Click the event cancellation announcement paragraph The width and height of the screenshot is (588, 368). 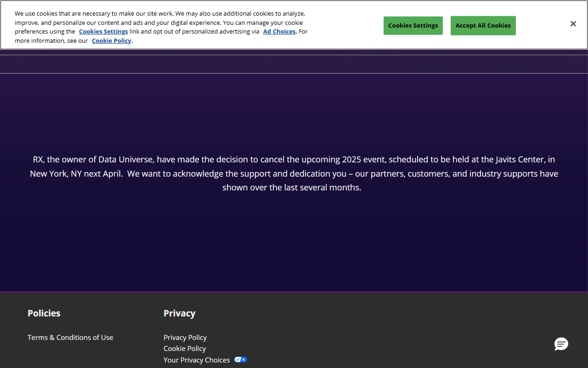tap(294, 173)
